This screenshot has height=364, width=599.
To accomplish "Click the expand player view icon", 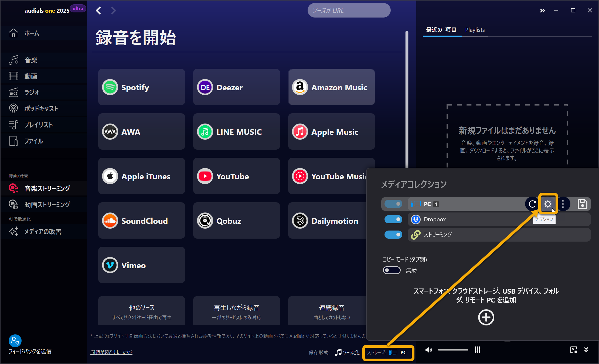I will (573, 350).
